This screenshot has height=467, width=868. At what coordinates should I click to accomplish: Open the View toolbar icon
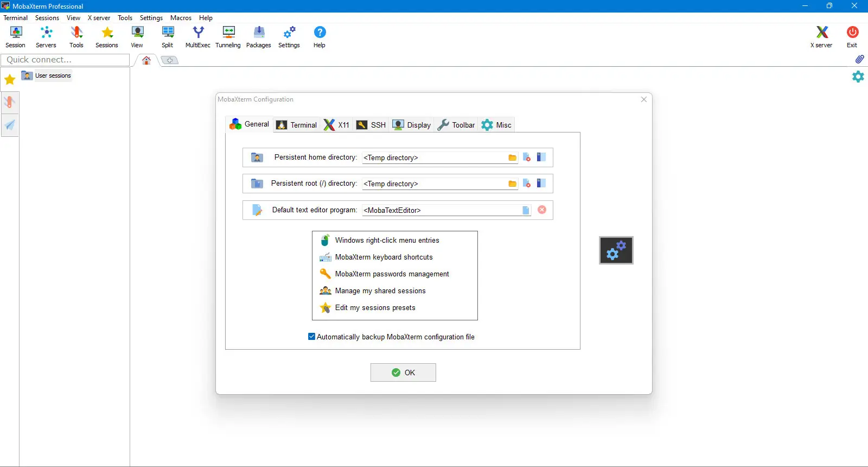tap(137, 37)
